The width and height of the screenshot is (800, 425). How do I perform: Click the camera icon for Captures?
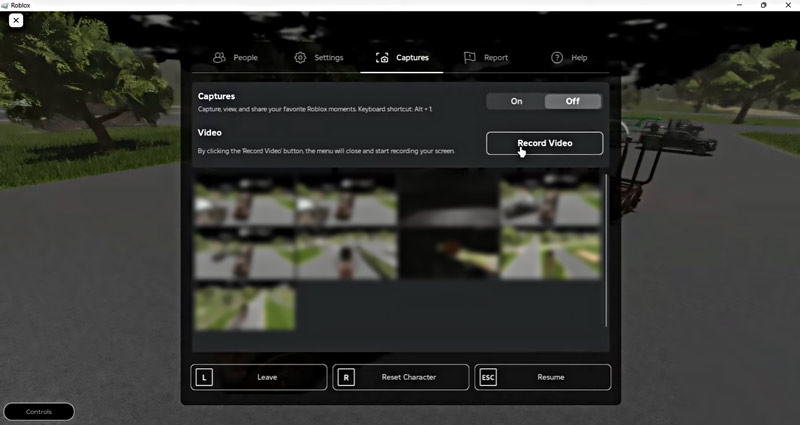381,58
